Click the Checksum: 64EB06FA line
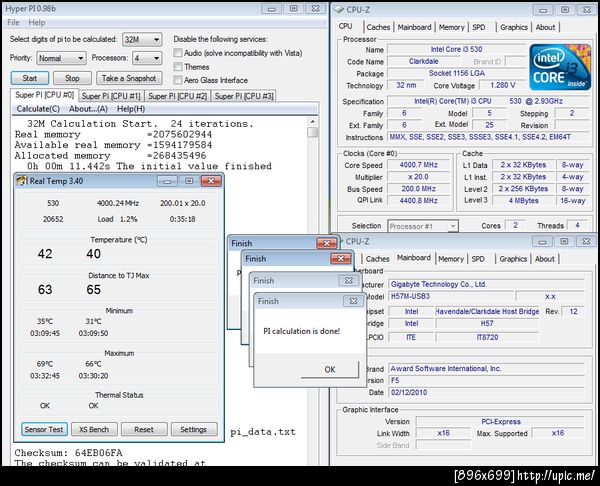Viewport: 600px width, 486px height. (68, 453)
